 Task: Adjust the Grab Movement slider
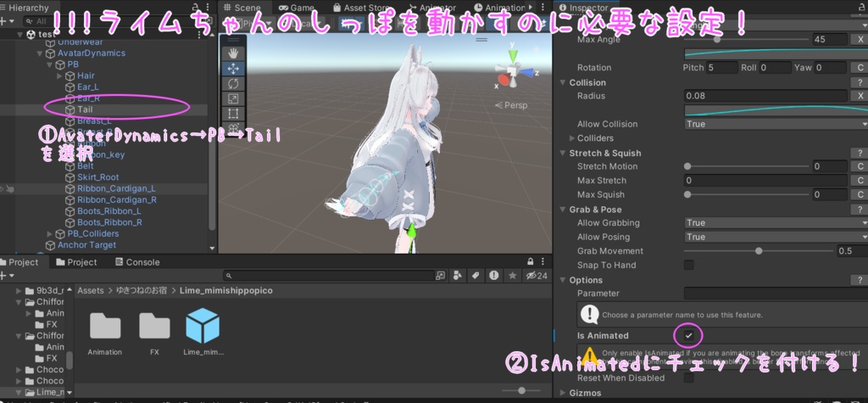759,251
